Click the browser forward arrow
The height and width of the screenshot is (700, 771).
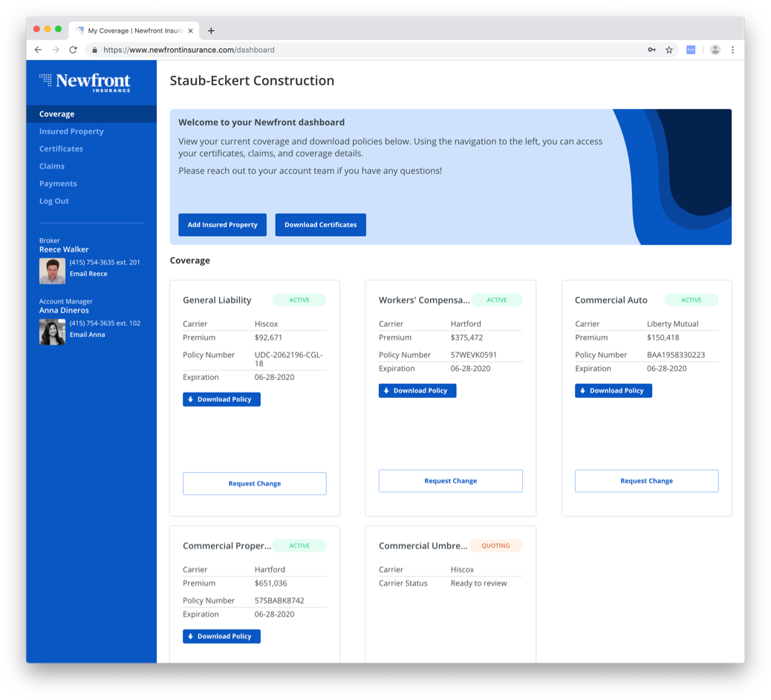[x=56, y=50]
